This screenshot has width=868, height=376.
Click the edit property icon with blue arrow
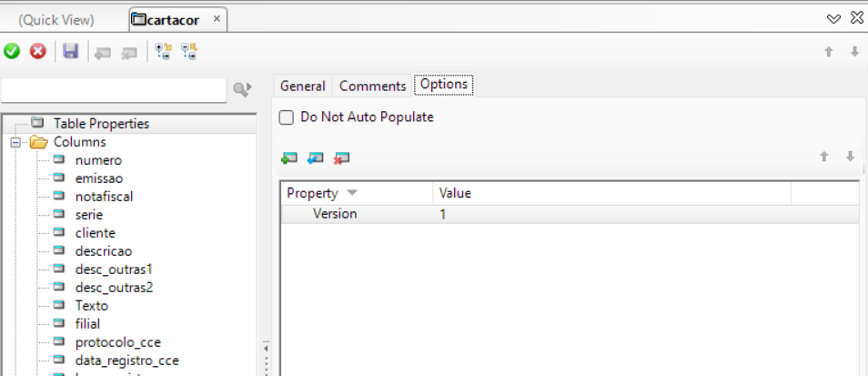pyautogui.click(x=316, y=158)
